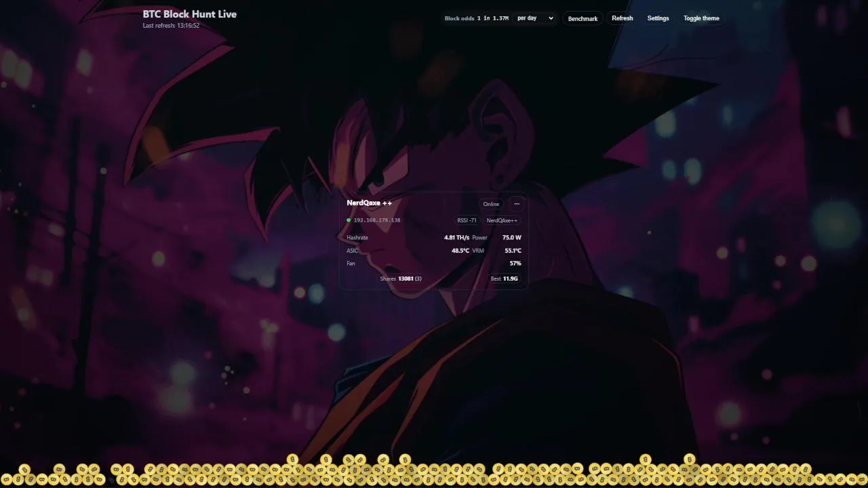This screenshot has height=488, width=868.
Task: Click the Benchmark button
Action: click(583, 18)
